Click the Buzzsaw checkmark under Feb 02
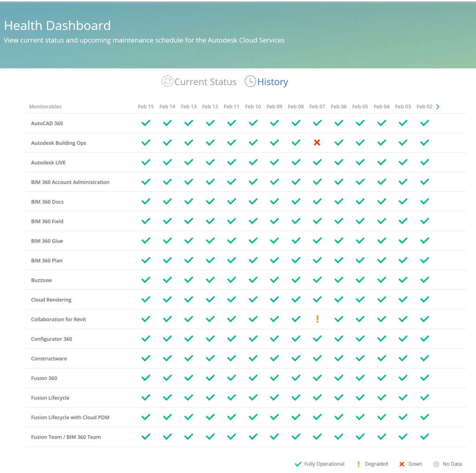Image resolution: width=476 pixels, height=473 pixels. (424, 280)
